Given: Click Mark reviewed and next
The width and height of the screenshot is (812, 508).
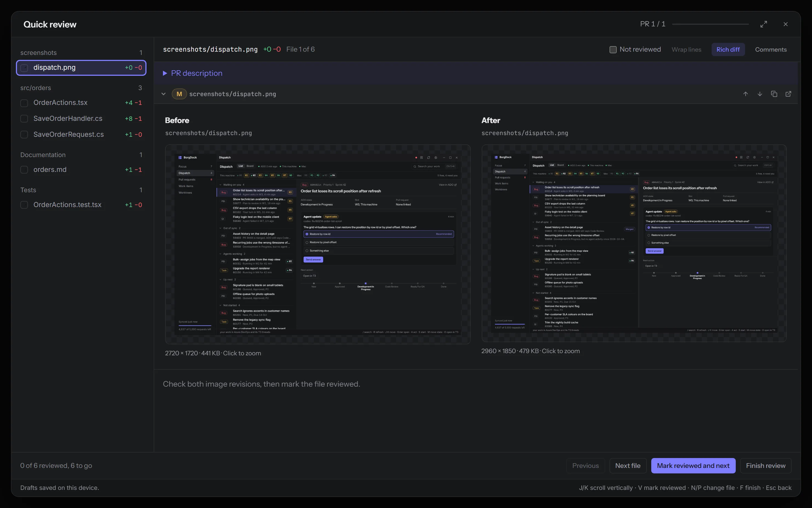Looking at the screenshot, I should click(x=693, y=466).
